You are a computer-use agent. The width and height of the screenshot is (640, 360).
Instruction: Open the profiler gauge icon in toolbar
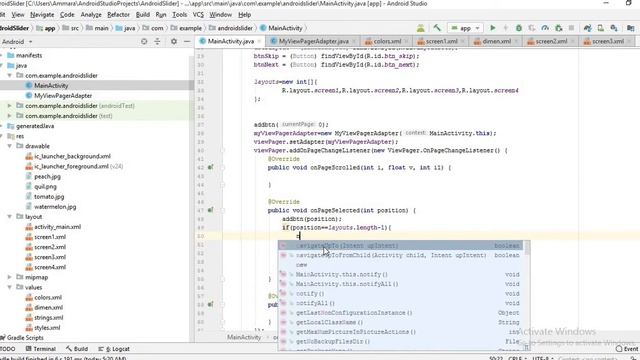coord(545,28)
